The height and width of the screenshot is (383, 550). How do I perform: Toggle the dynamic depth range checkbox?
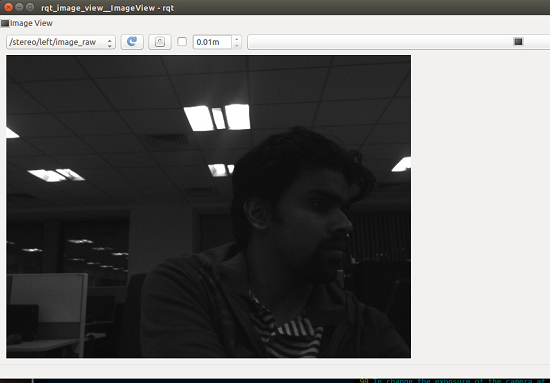182,41
